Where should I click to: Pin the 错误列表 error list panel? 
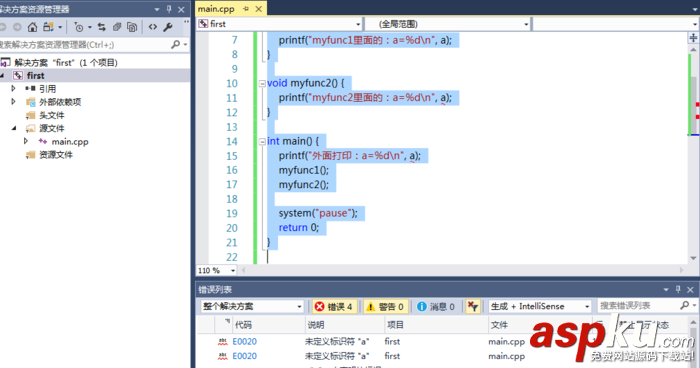click(678, 289)
